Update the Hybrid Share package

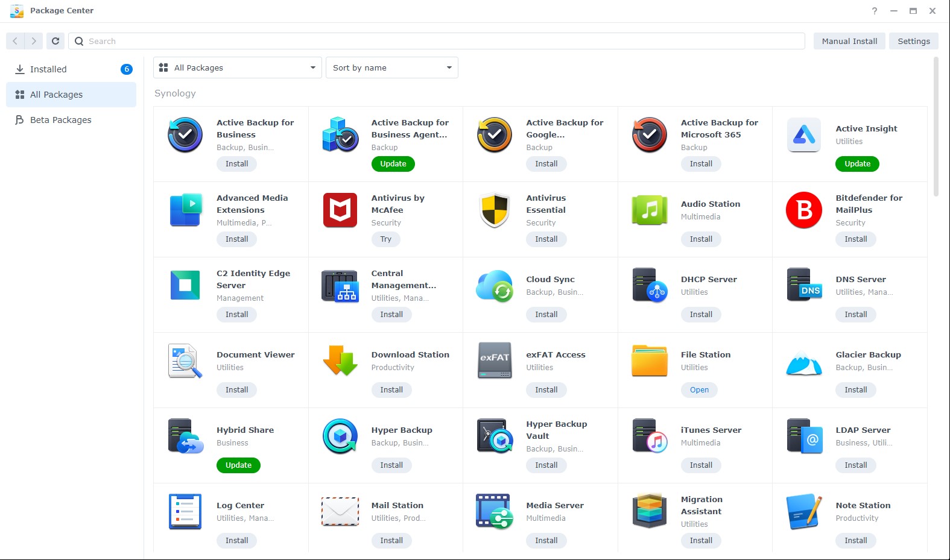238,465
